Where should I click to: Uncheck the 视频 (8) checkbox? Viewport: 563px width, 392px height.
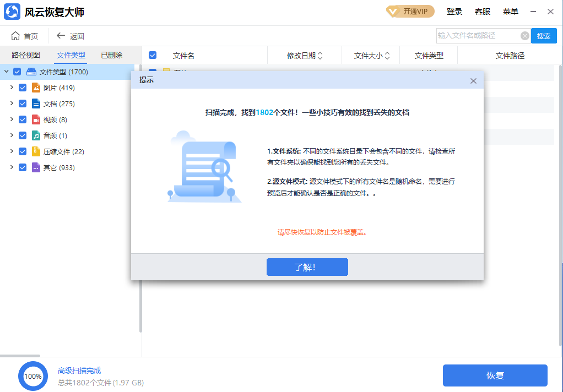(x=23, y=119)
